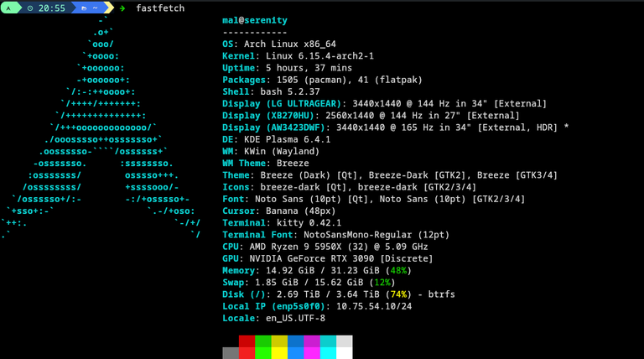
Task: Click the bright green color block
Action: [x=262, y=353]
